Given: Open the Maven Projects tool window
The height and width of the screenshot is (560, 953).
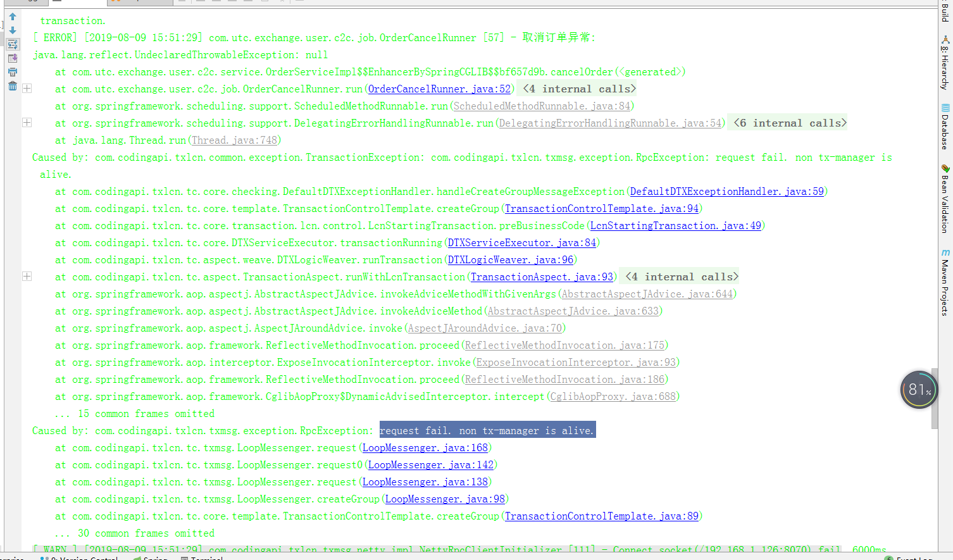Looking at the screenshot, I should 947,282.
